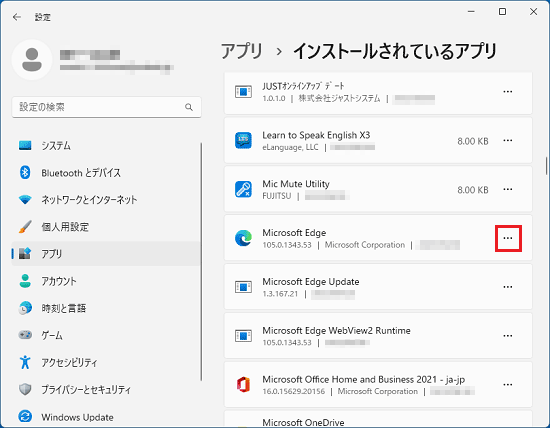Open more options for Microsoft Edge Update
Screen dimensions: 550x428
click(x=508, y=287)
